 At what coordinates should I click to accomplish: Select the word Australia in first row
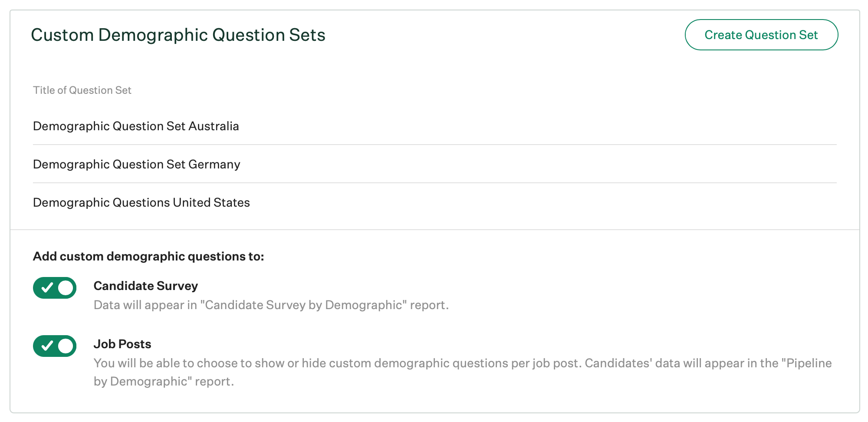point(214,126)
